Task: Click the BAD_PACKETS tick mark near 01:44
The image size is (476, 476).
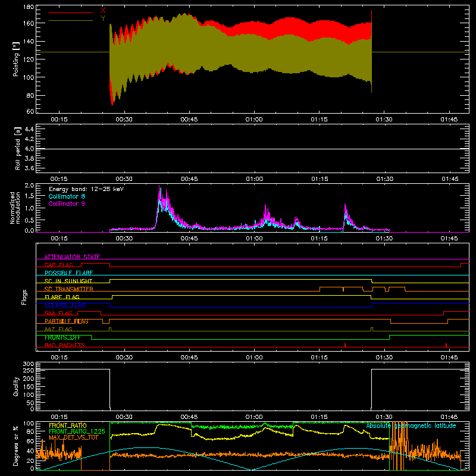Action: click(x=446, y=345)
